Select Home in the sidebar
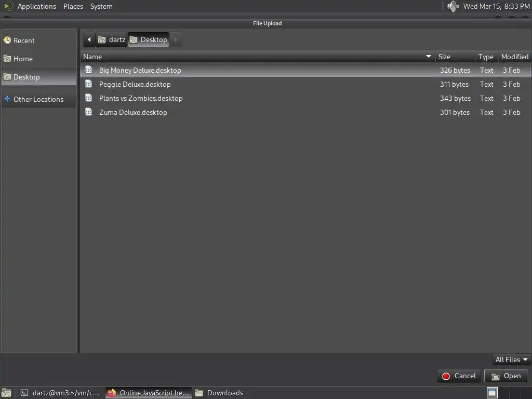This screenshot has width=532, height=399. (x=39, y=59)
